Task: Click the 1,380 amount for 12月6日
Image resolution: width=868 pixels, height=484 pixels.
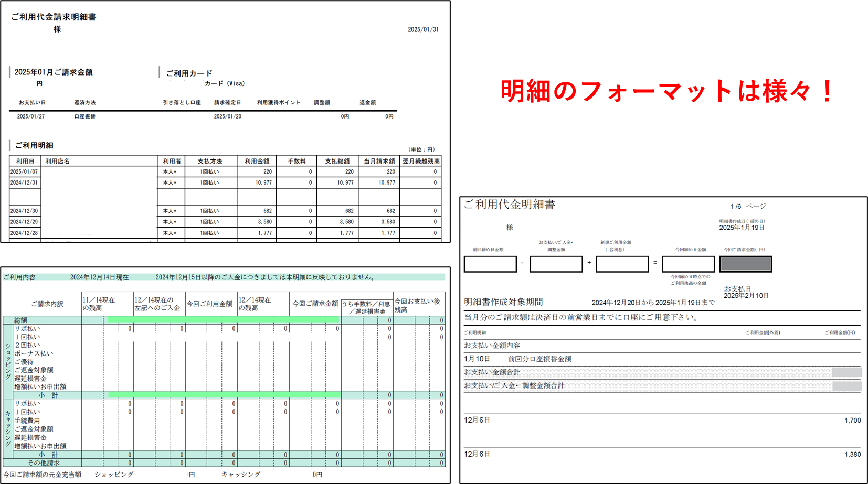Action: [853, 455]
